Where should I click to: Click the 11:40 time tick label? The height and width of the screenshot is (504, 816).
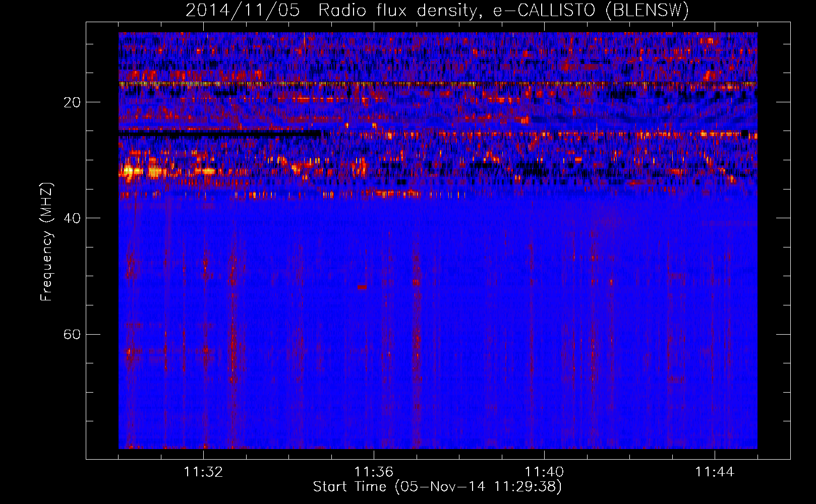pyautogui.click(x=544, y=472)
